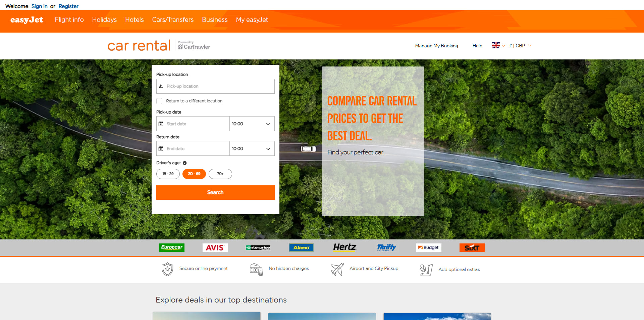The height and width of the screenshot is (320, 644).
Task: Click the Hertz brand logo
Action: (344, 247)
